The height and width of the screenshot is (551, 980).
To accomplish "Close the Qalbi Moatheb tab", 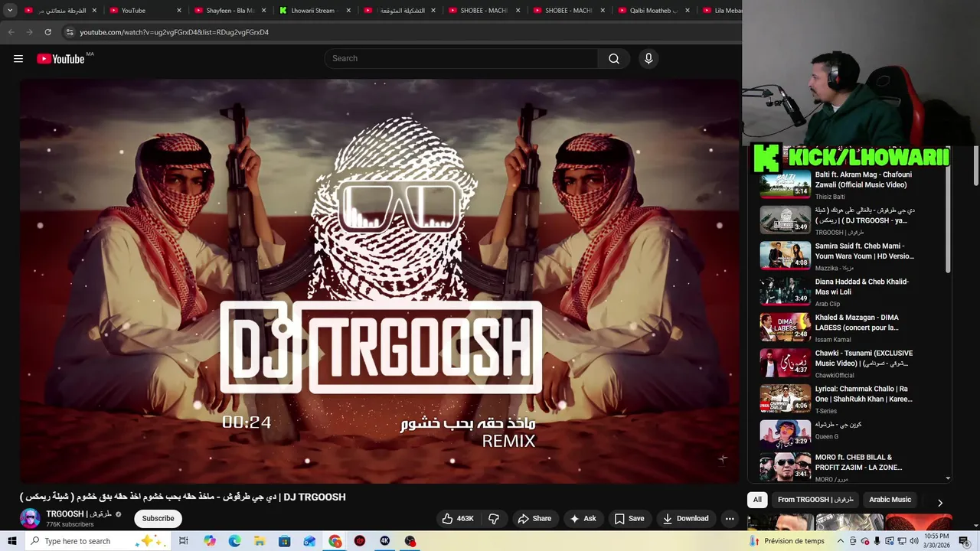I will point(688,11).
